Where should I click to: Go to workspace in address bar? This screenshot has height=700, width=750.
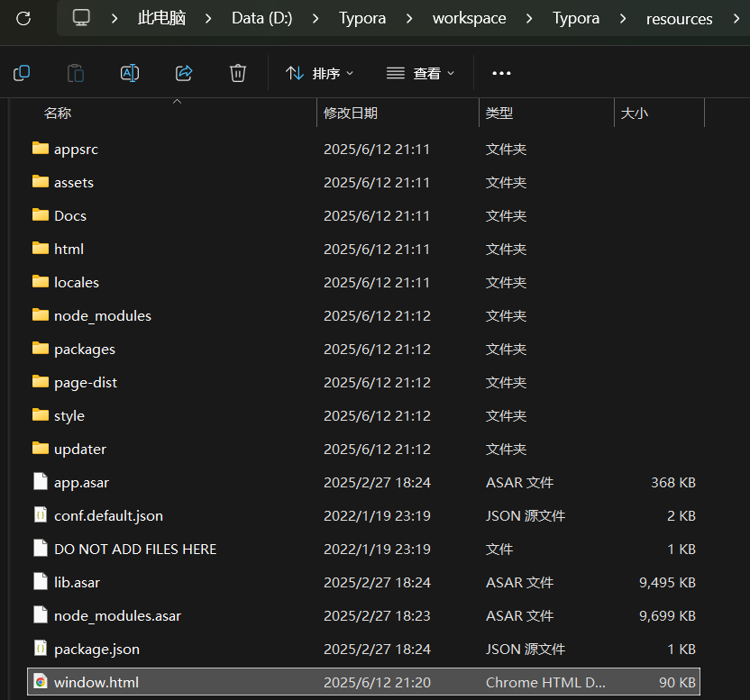pos(470,18)
